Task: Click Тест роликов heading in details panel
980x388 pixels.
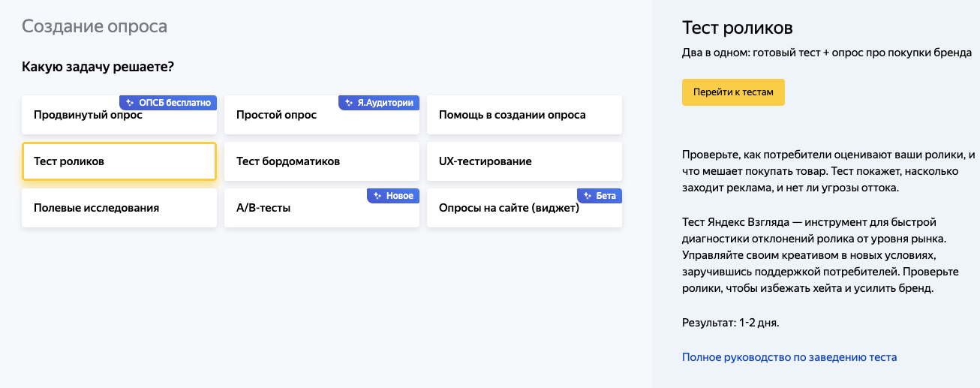Action: point(738,29)
